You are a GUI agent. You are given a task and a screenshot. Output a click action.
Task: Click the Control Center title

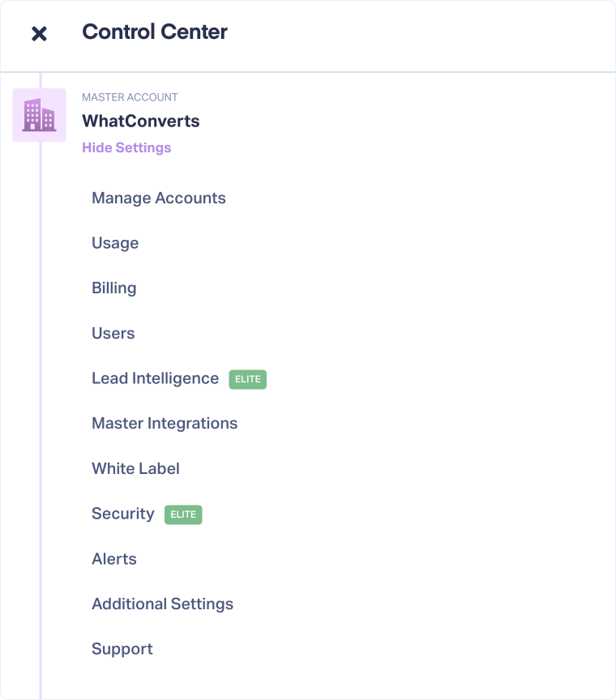(x=155, y=32)
